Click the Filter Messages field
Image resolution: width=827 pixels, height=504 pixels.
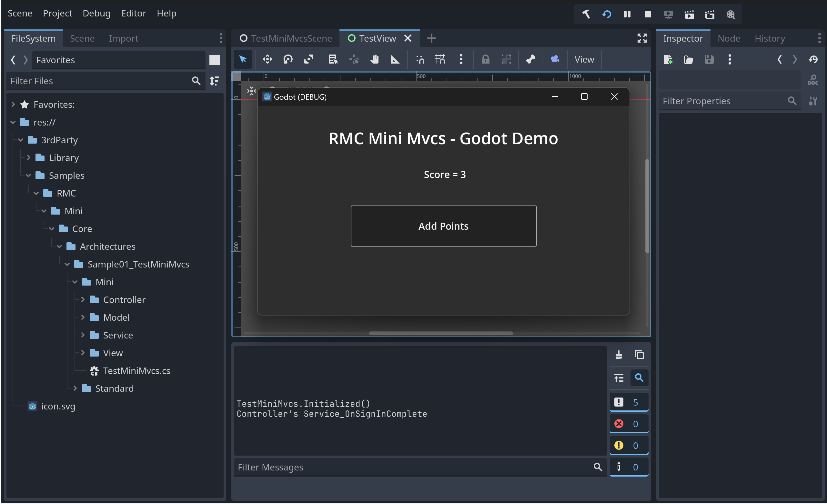tap(420, 467)
